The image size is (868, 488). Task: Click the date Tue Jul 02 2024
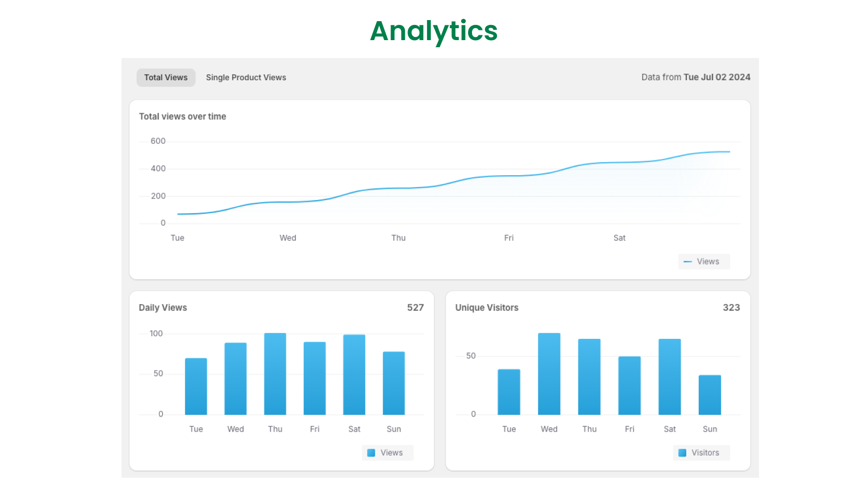[x=717, y=77]
